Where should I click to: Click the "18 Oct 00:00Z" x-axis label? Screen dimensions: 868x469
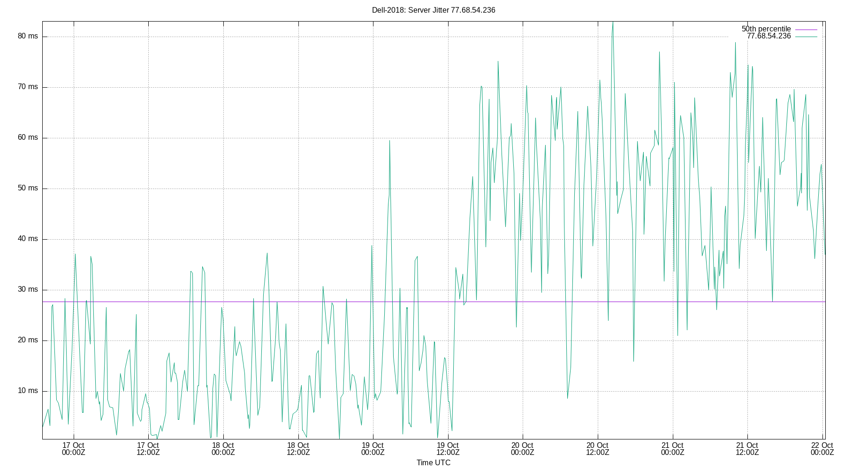click(223, 449)
